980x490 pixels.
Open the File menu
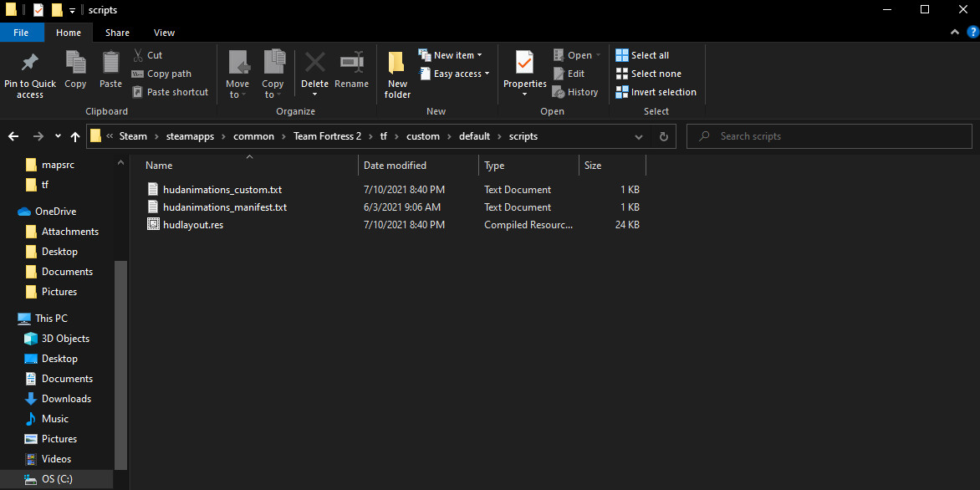(22, 33)
